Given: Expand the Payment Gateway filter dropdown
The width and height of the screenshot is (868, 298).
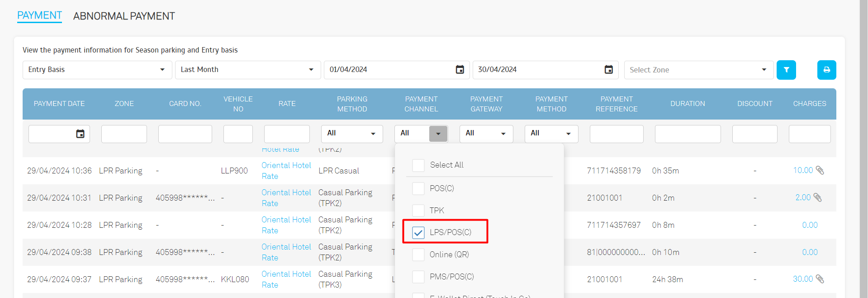Looking at the screenshot, I should click(486, 134).
